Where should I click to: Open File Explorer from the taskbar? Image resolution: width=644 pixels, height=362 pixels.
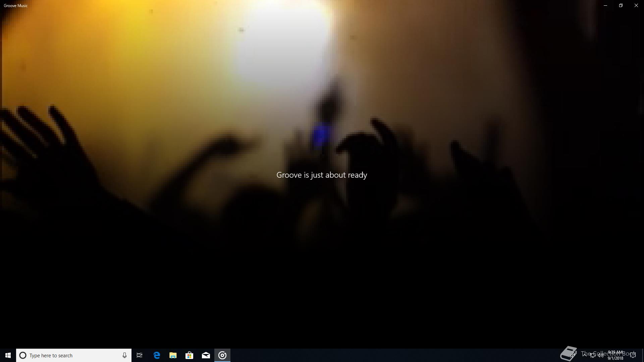pyautogui.click(x=173, y=355)
